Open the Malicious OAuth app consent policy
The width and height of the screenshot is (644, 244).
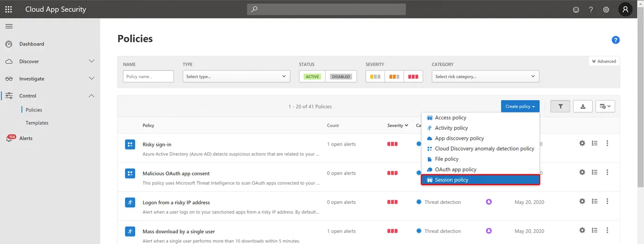[x=176, y=174]
